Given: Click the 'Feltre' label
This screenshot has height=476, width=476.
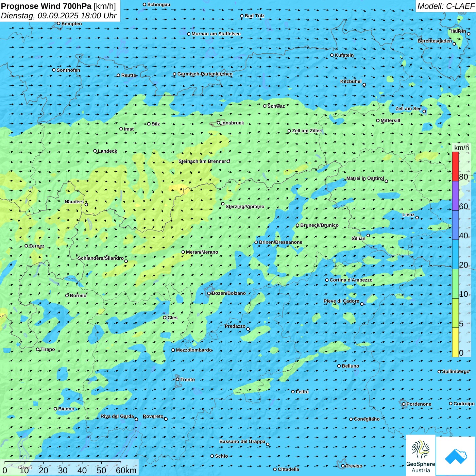Looking at the screenshot, I should click(302, 392).
